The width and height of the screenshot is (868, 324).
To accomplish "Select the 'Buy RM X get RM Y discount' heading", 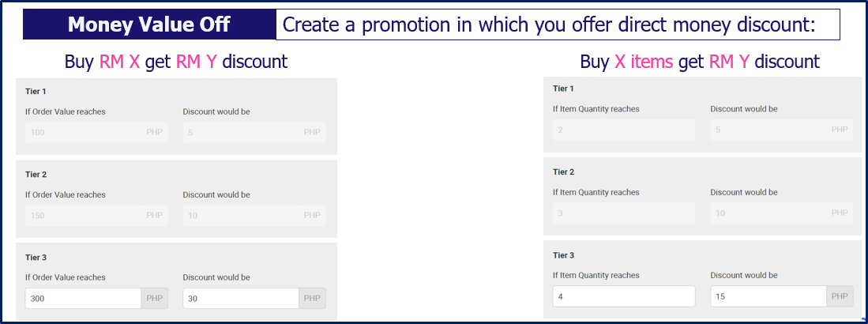I will point(175,62).
